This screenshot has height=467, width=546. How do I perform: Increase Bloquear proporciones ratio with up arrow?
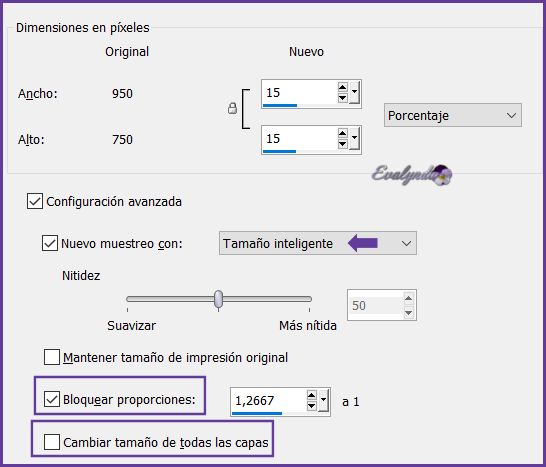coord(312,395)
